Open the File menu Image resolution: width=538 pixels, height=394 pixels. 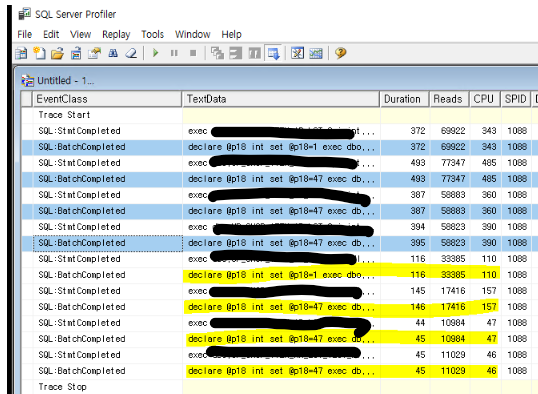coord(25,34)
